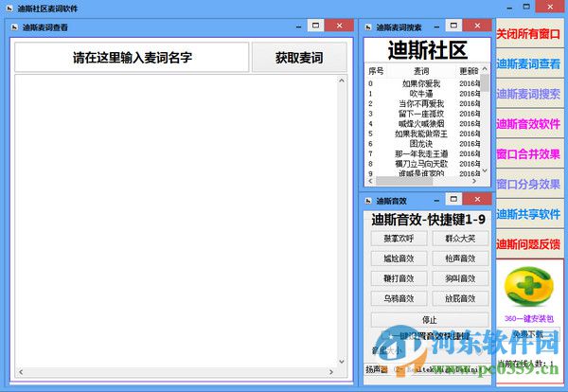
Task: Click the 迪斯麦词搜索 window title icon
Action: pos(368,27)
